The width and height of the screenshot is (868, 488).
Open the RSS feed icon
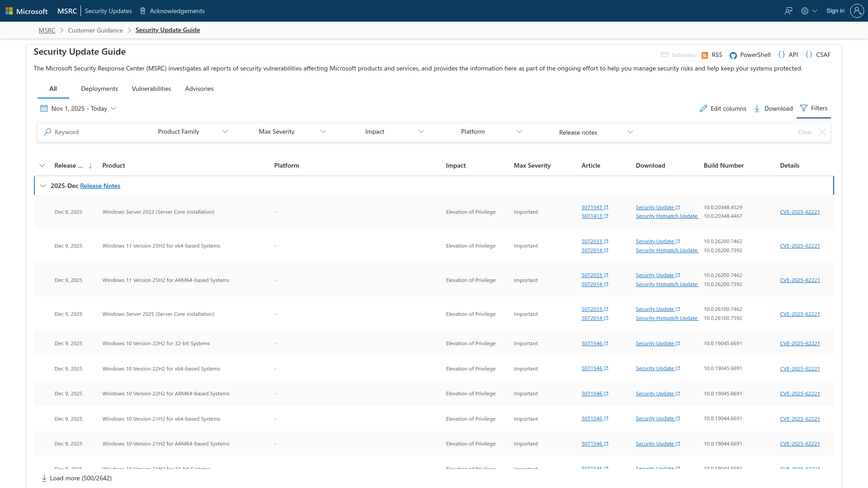[x=705, y=55]
